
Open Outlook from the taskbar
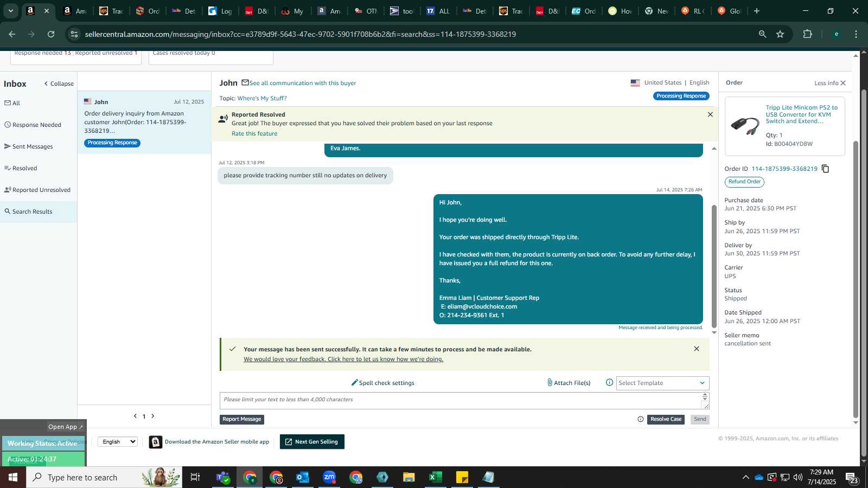302,477
